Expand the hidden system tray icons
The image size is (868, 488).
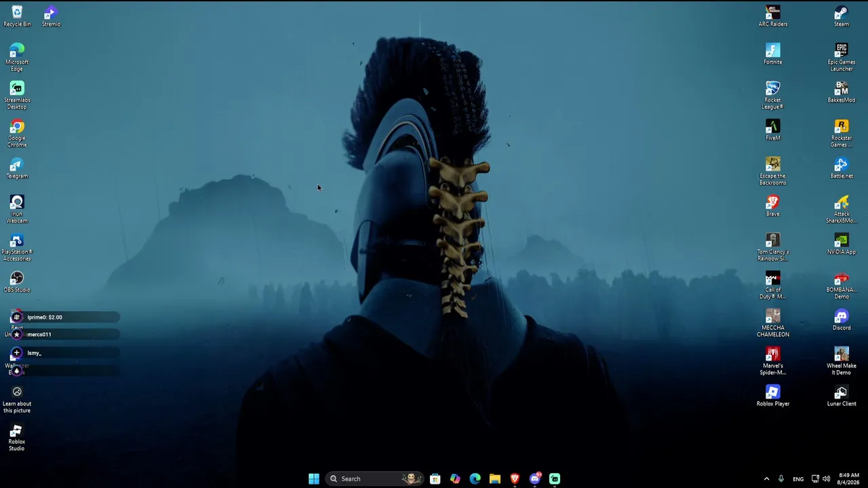pos(766,479)
